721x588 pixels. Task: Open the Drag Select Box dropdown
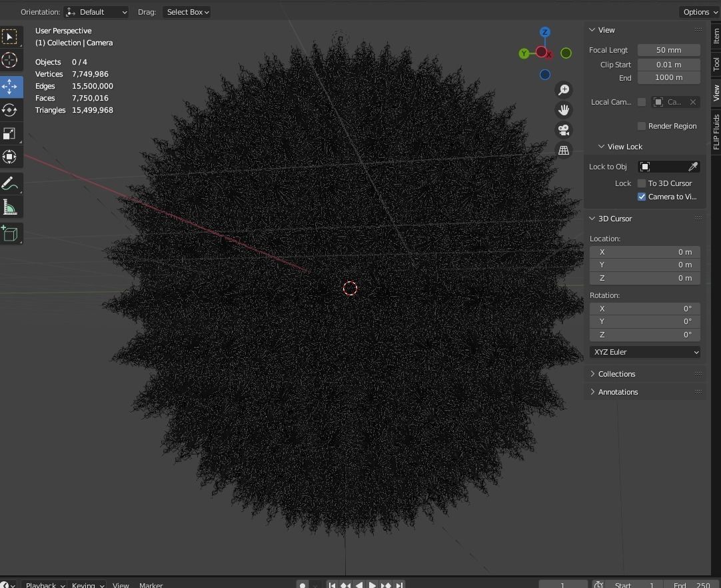[186, 12]
